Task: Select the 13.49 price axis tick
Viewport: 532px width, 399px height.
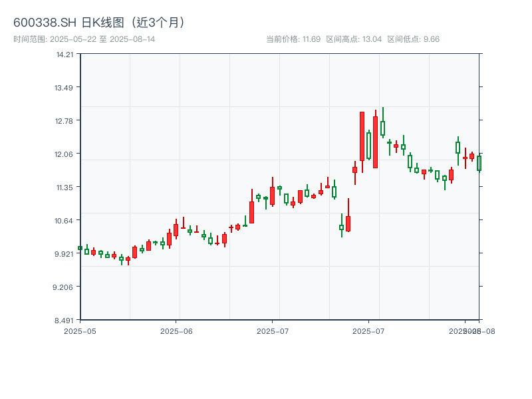Action: pos(65,88)
